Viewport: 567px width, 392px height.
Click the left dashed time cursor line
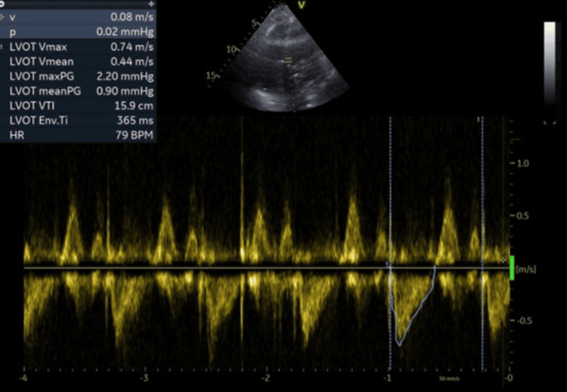click(390, 244)
